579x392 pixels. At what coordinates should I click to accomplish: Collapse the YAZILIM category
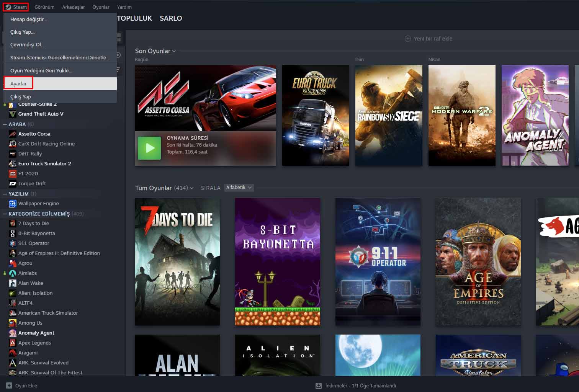[x=5, y=194]
